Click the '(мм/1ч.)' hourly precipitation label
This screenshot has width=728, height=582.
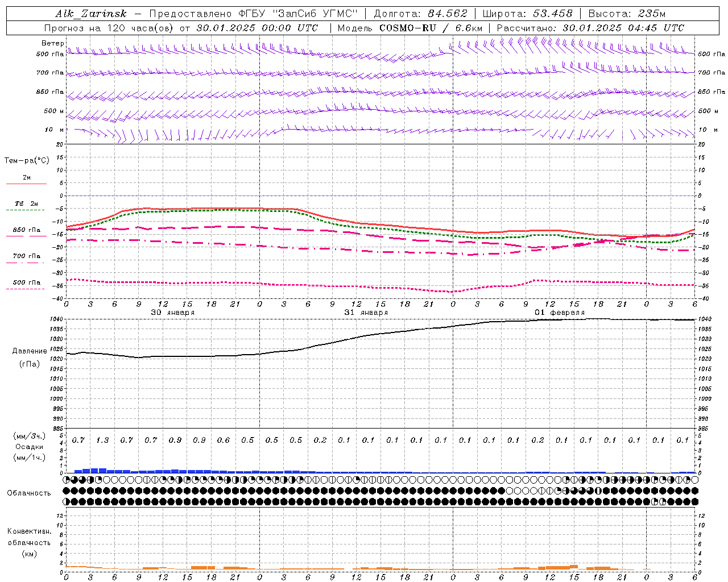(x=30, y=457)
